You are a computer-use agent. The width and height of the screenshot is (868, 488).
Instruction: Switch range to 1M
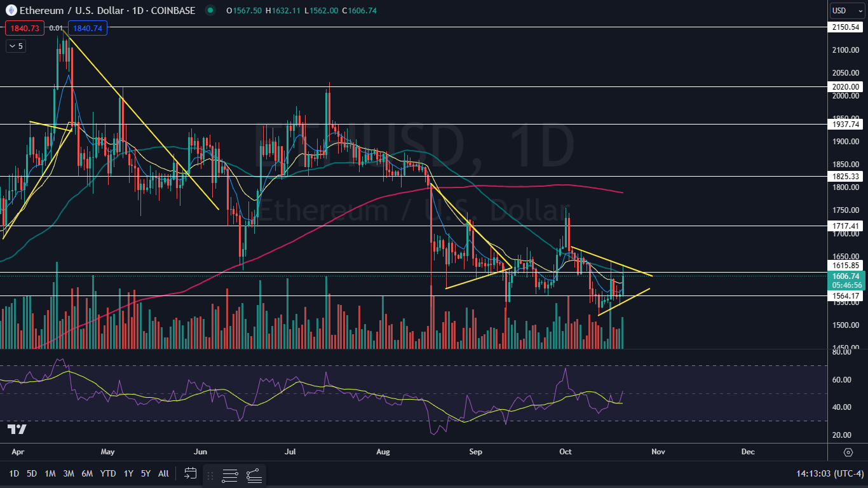50,473
